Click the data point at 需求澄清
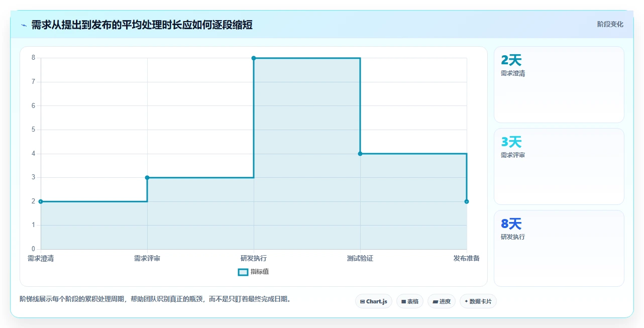Viewport: 644px width, 328px height. [41, 201]
